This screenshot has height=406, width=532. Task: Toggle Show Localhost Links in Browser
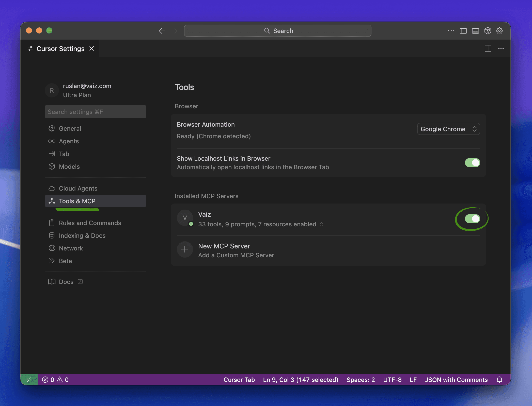[472, 163]
